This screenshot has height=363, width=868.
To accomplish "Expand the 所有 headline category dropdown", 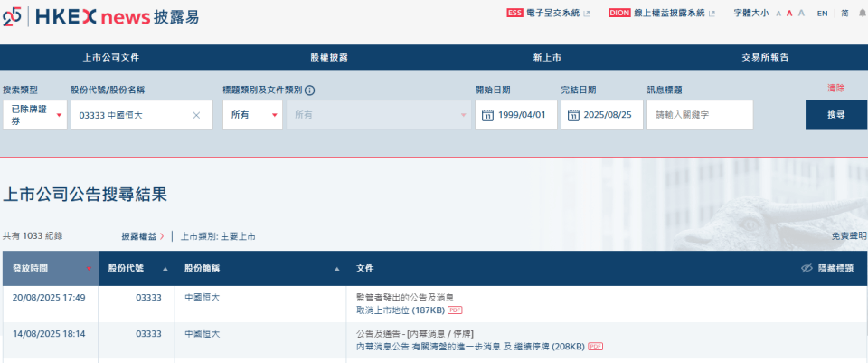I will coord(252,115).
